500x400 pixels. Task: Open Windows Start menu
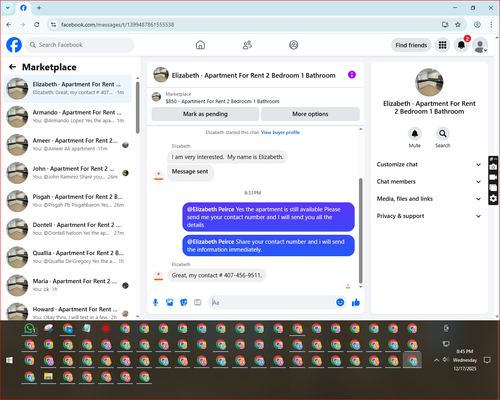click(9, 360)
